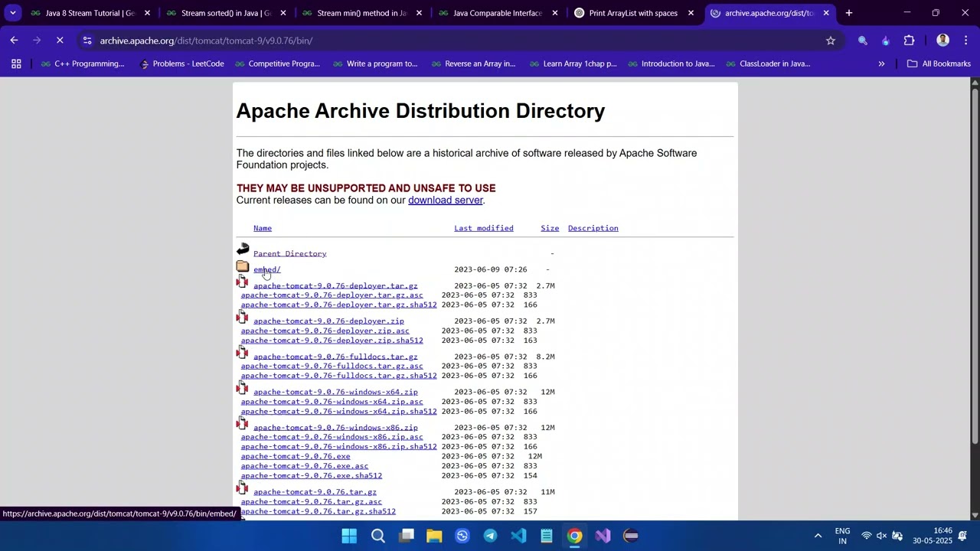
Task: Switch to Stream min() method tab
Action: [354, 13]
